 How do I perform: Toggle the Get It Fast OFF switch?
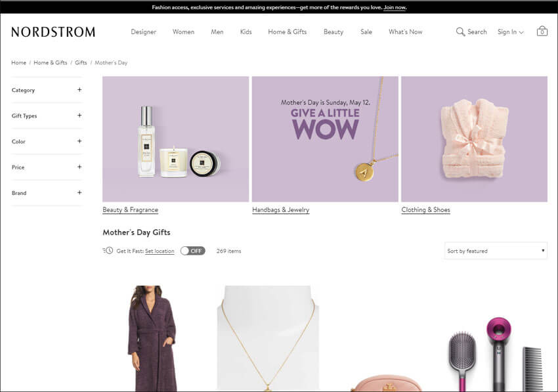192,251
